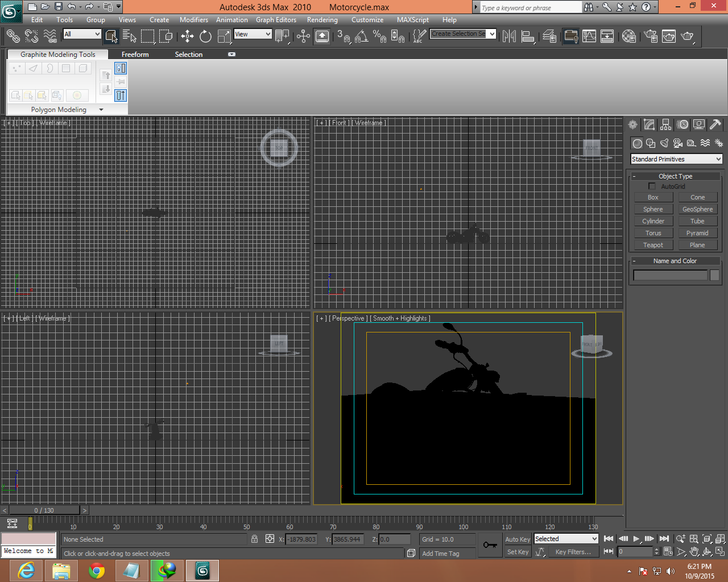The width and height of the screenshot is (728, 582).
Task: Select the Select and Move tool
Action: (x=187, y=36)
